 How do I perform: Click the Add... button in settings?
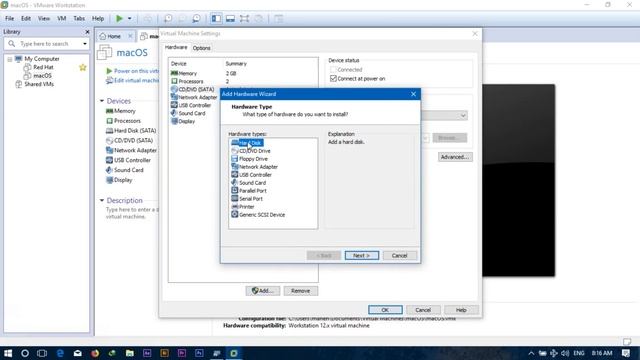point(262,291)
